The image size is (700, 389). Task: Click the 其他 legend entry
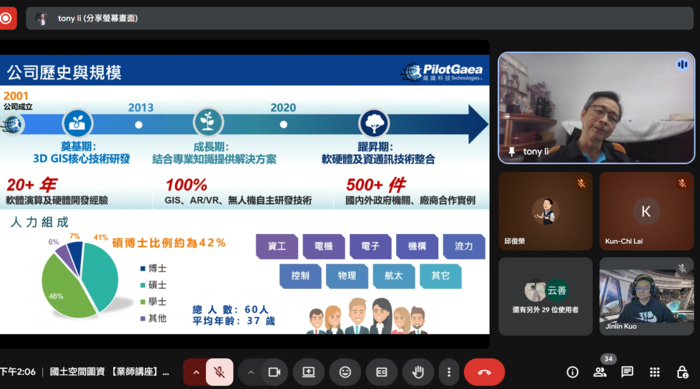tap(153, 318)
